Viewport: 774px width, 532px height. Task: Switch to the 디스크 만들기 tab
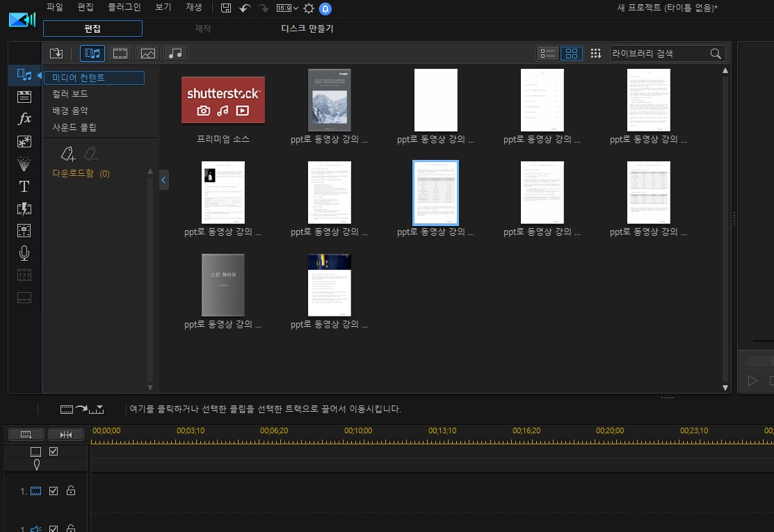point(307,29)
